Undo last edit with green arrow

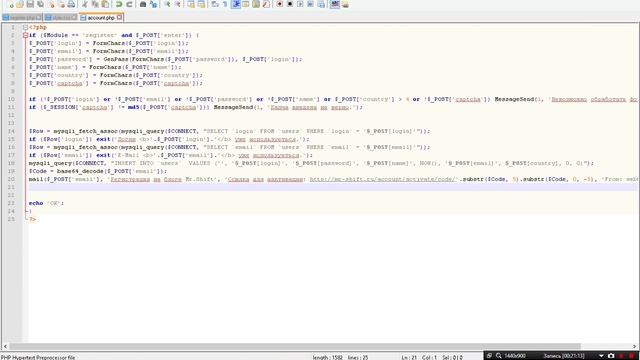tap(119, 4)
